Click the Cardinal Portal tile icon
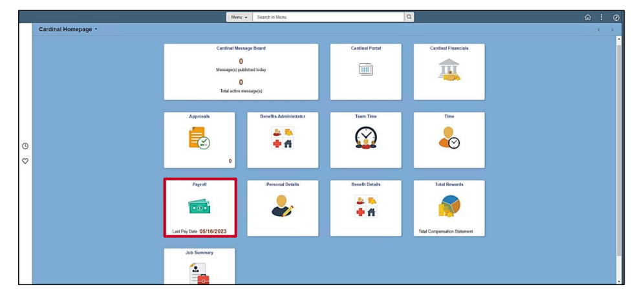644x289 pixels. 366,69
